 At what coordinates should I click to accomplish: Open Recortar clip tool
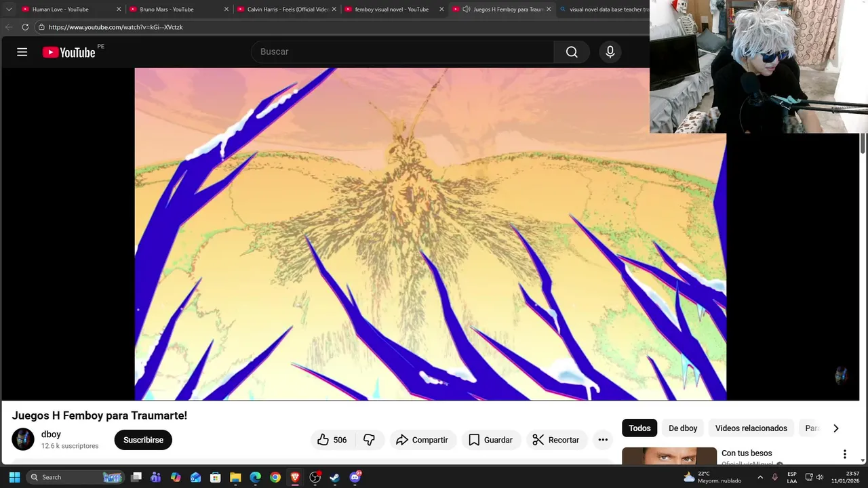pyautogui.click(x=556, y=440)
